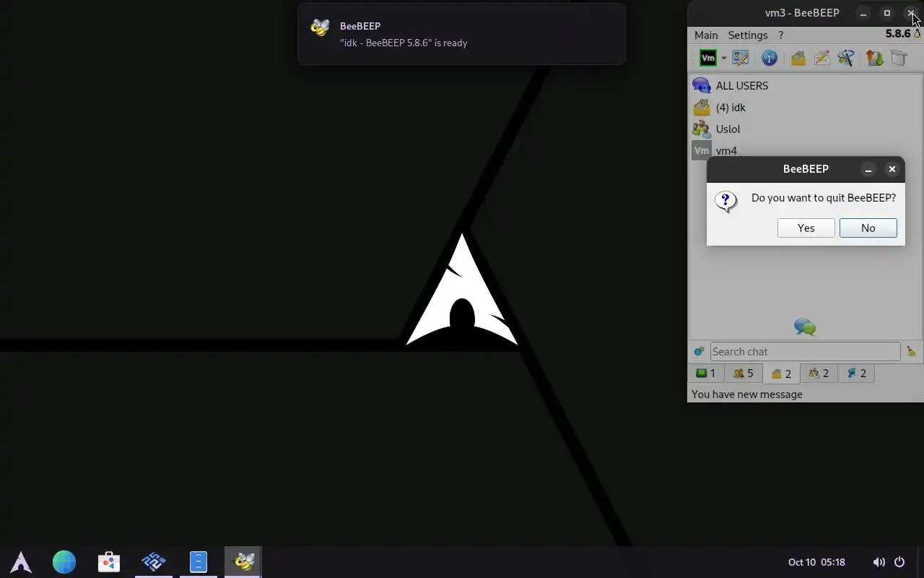Click the Vm user status icon in BeeBEEP toolbar

[x=708, y=59]
